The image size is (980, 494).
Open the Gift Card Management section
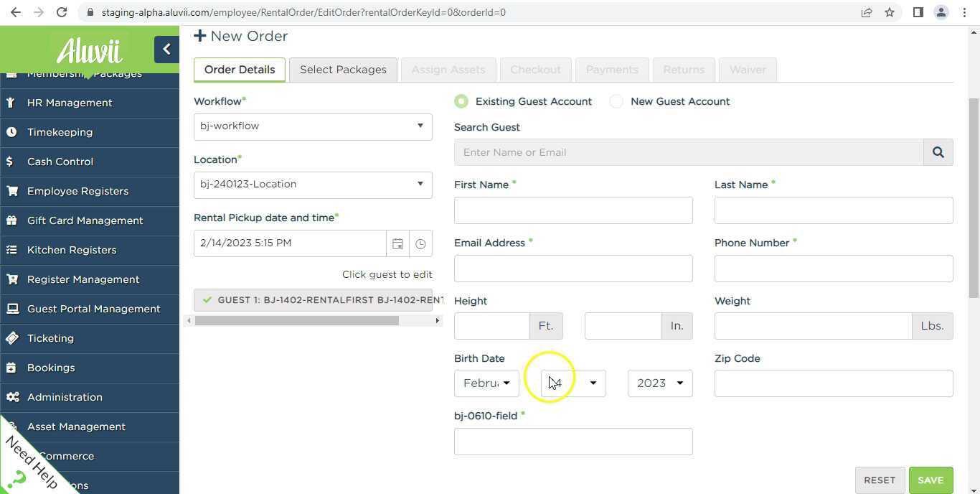click(85, 220)
